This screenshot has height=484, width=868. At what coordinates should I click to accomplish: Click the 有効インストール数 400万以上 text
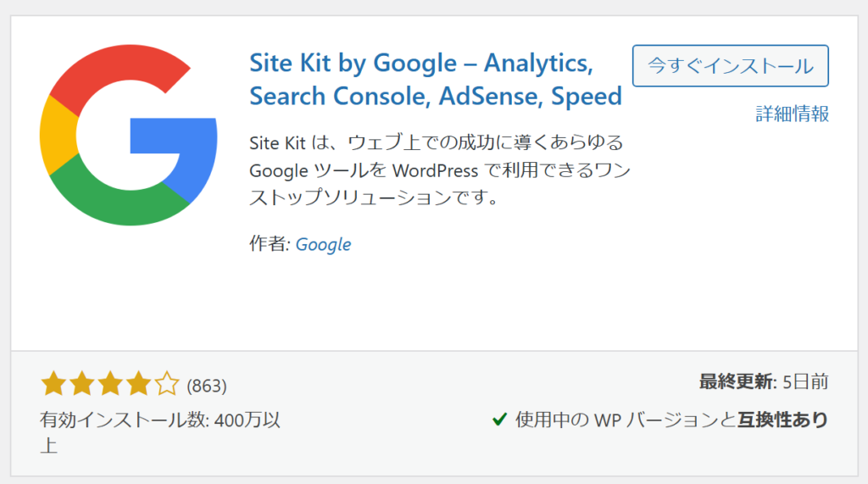(159, 420)
